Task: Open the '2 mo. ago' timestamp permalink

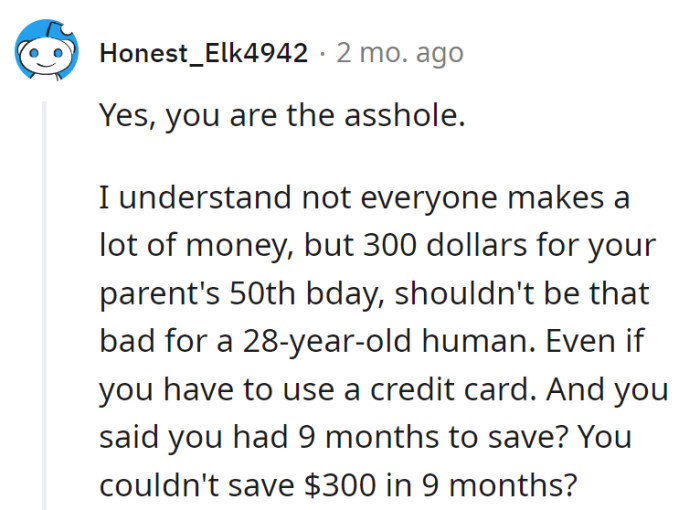Action: click(x=400, y=53)
